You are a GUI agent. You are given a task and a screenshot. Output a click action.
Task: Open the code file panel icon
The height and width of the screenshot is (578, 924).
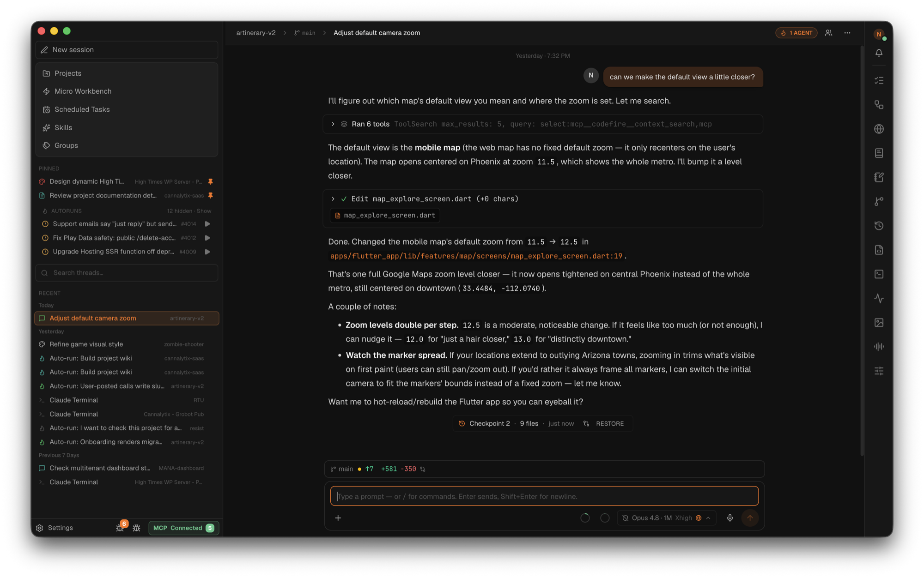click(x=879, y=250)
